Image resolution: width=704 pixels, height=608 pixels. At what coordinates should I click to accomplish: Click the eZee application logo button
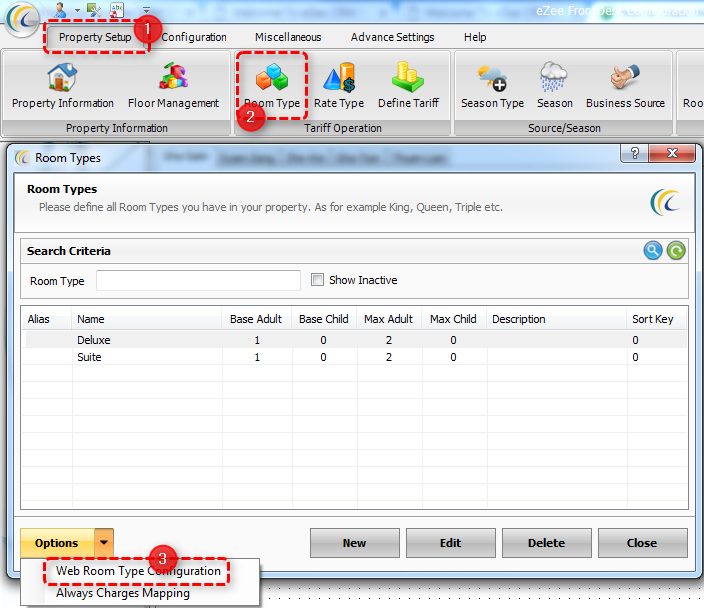(x=22, y=20)
